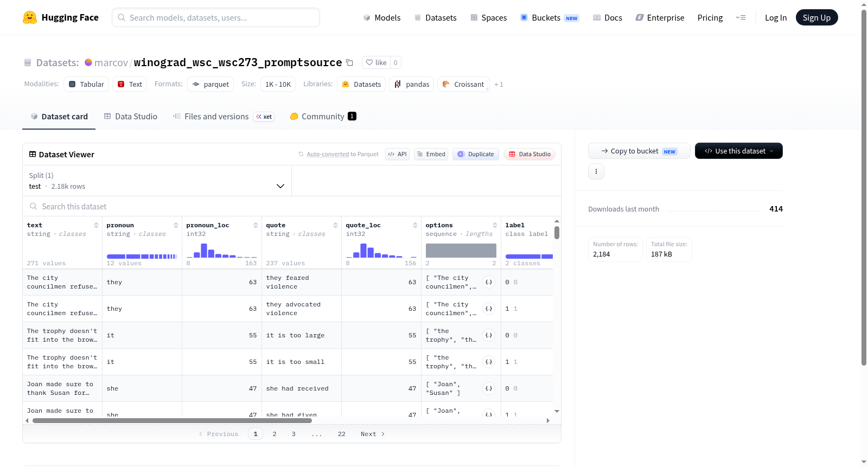
Task: Sort the text column with sort arrows
Action: tap(96, 225)
